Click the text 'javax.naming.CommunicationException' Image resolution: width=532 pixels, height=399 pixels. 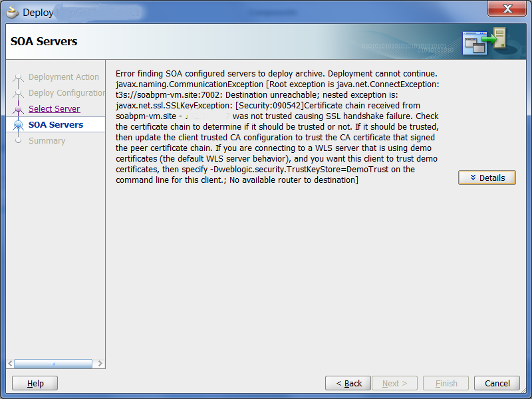[190, 84]
